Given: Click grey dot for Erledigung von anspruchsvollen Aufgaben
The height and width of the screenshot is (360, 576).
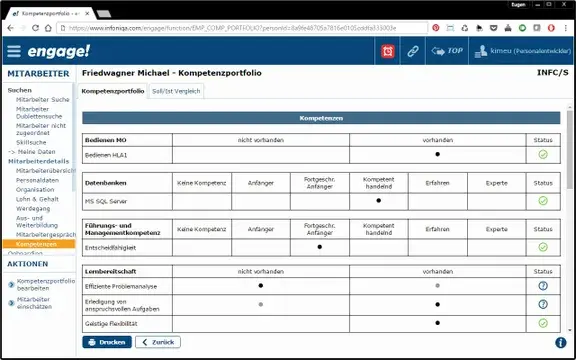Looking at the screenshot, I should click(260, 304).
